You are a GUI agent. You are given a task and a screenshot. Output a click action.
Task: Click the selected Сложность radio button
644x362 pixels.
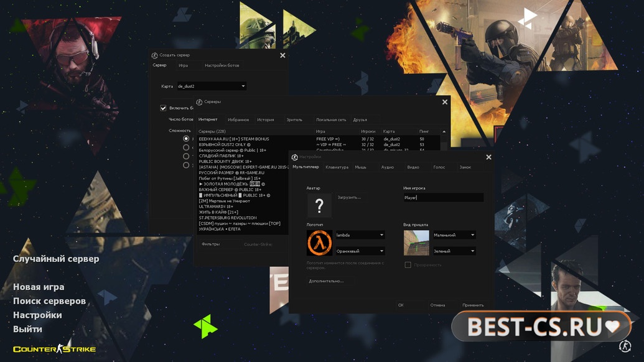point(186,139)
